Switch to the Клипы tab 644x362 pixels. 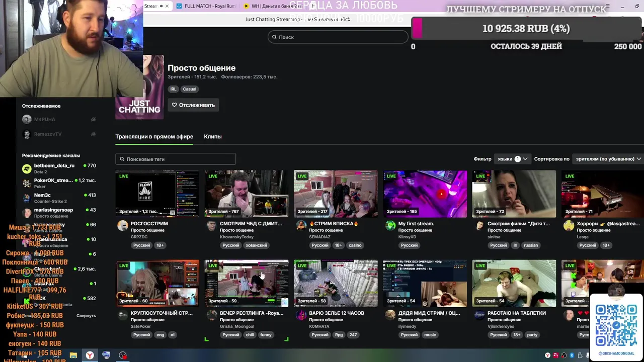[x=212, y=137]
